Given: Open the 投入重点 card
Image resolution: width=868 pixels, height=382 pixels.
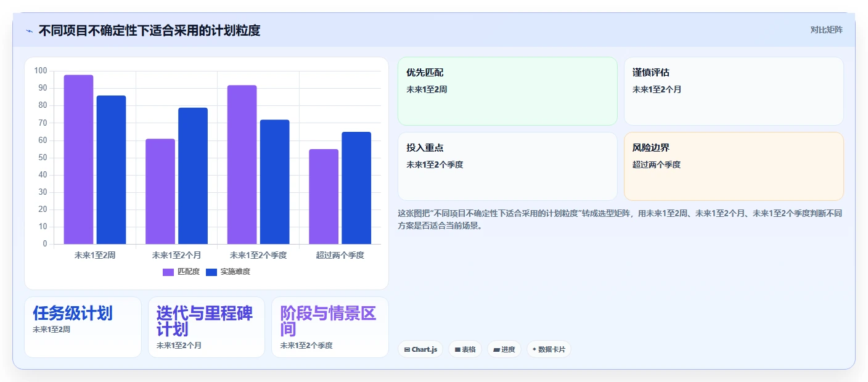Looking at the screenshot, I should click(507, 166).
